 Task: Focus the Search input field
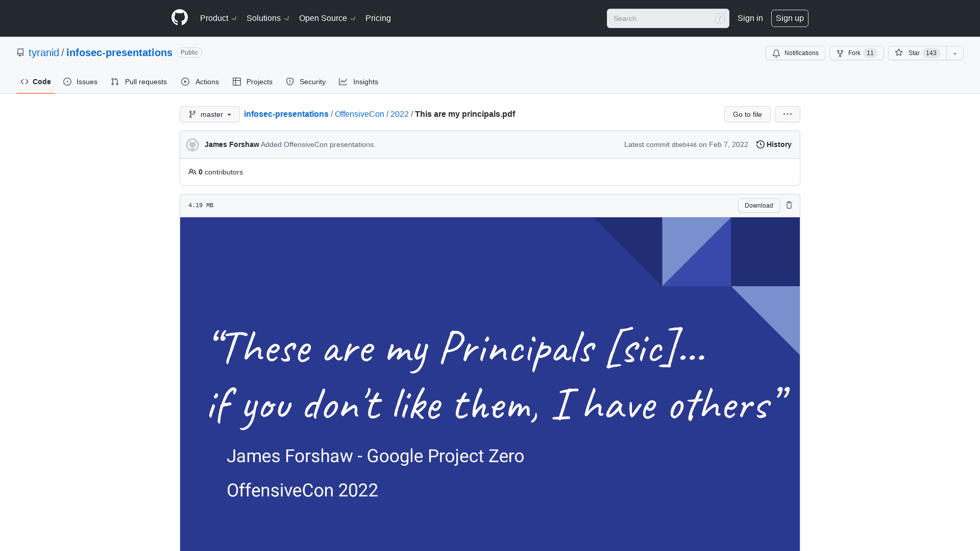coord(668,18)
